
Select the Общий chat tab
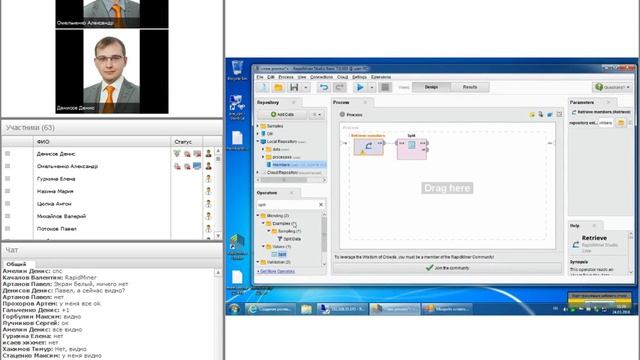(16, 264)
